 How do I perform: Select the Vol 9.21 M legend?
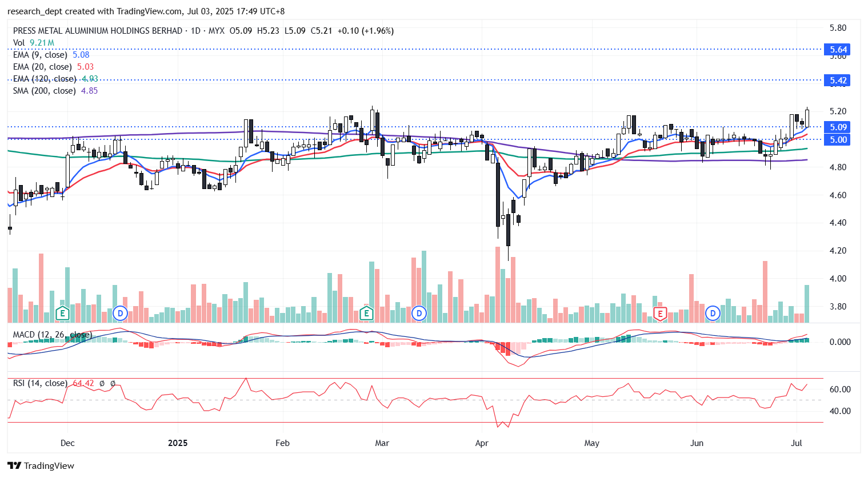pyautogui.click(x=34, y=43)
